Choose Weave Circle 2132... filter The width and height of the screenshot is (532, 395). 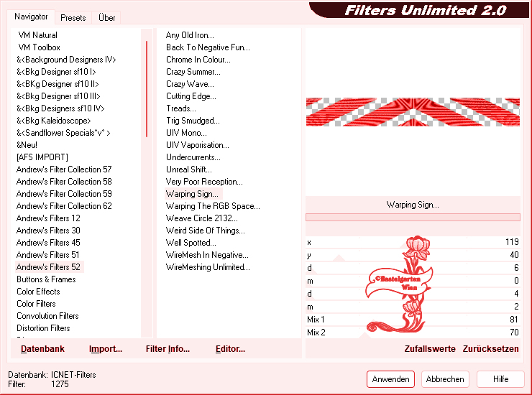coord(201,218)
